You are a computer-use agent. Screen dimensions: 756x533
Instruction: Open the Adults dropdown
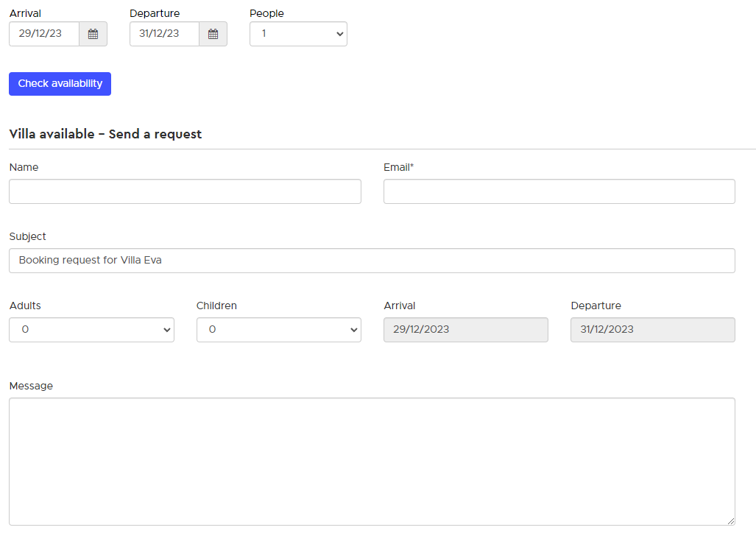(x=91, y=330)
